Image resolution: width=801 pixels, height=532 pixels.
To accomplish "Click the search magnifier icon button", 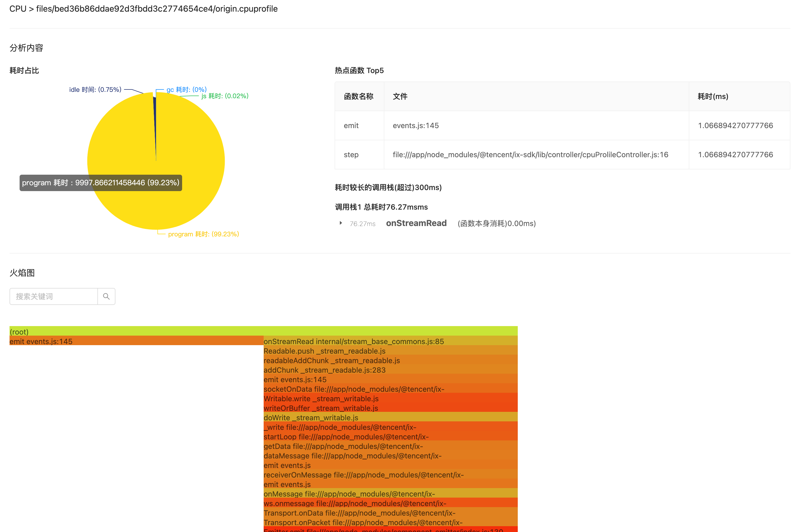I will 106,296.
